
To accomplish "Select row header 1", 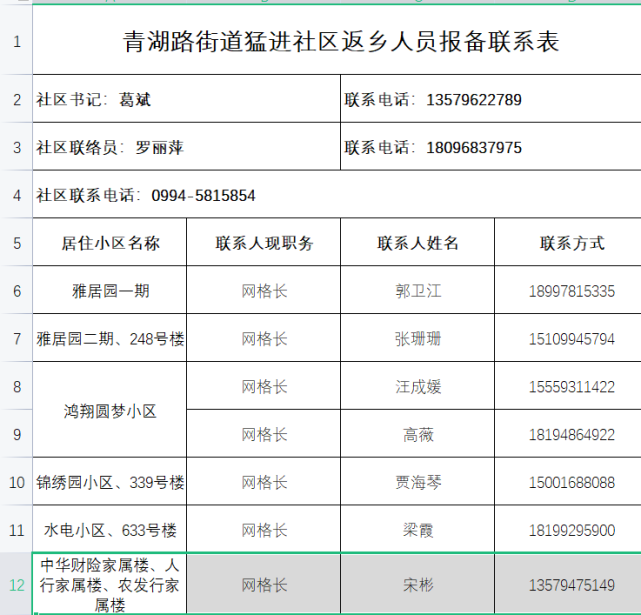I will pos(16,40).
